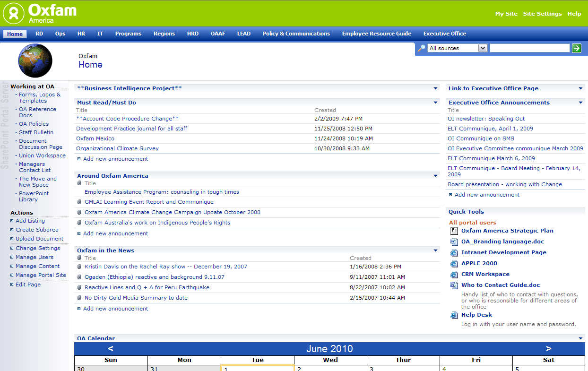Viewport: 588px width, 371px height.
Task: Open the Union Workspace link
Action: pos(42,155)
